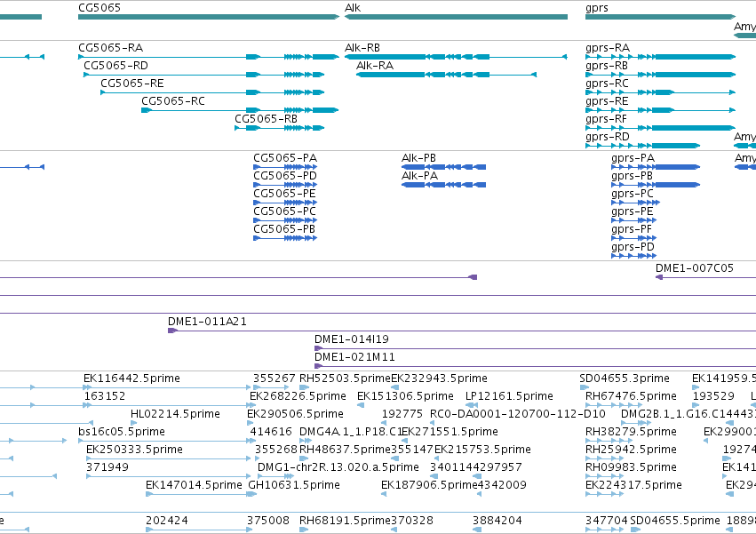756x534 pixels.
Task: Select the gprs-RC transcript label
Action: (607, 84)
